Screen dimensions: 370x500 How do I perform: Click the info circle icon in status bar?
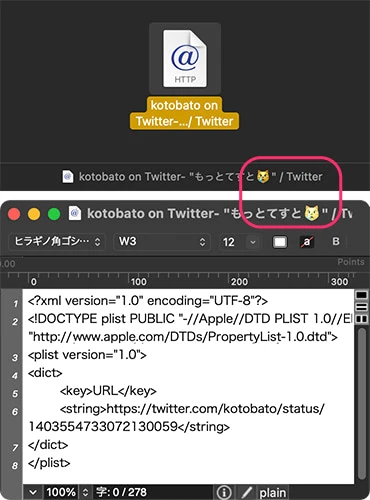(x=224, y=492)
